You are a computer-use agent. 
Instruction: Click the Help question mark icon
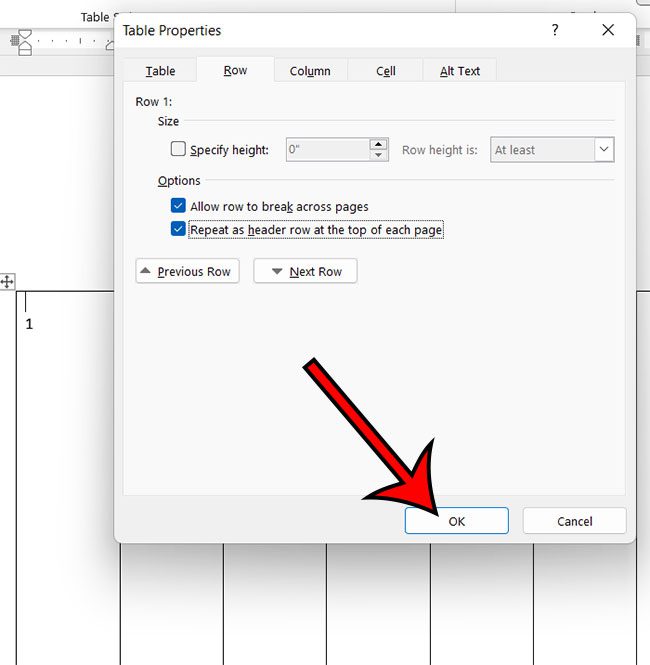(x=555, y=30)
